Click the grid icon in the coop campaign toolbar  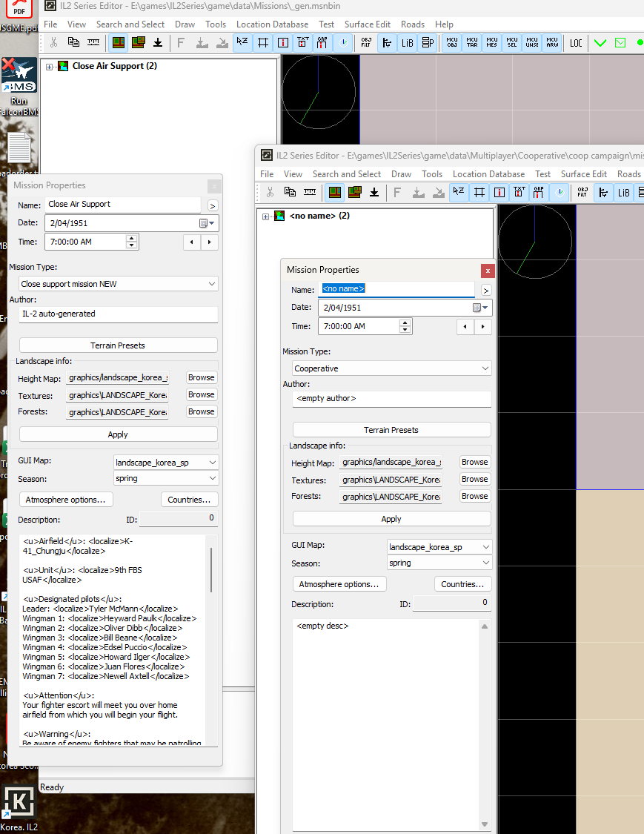479,193
